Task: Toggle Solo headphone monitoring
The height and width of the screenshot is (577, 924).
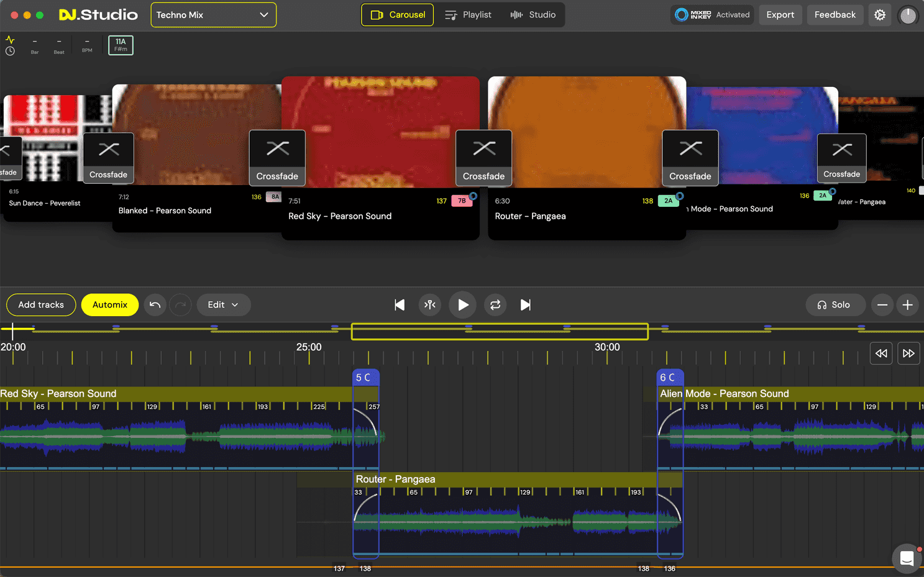Action: tap(835, 305)
